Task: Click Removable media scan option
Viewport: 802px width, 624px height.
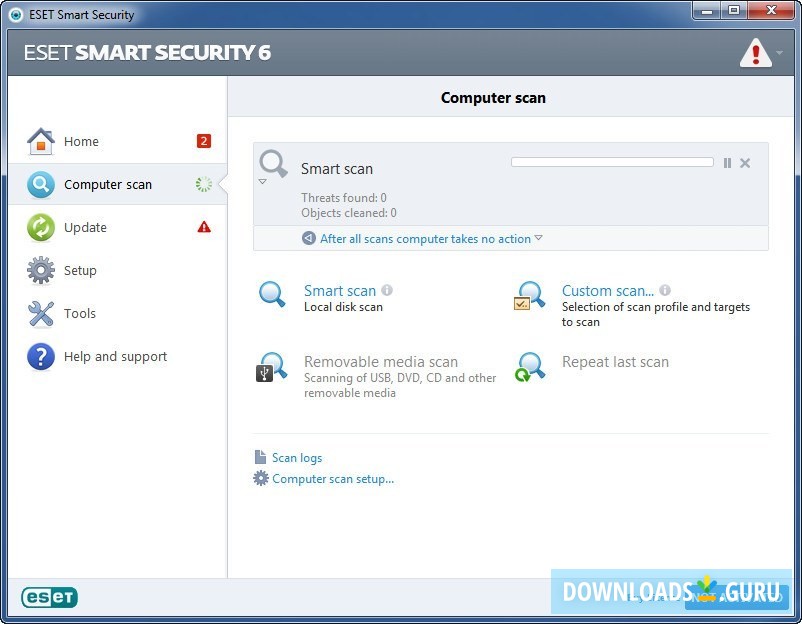Action: (381, 362)
